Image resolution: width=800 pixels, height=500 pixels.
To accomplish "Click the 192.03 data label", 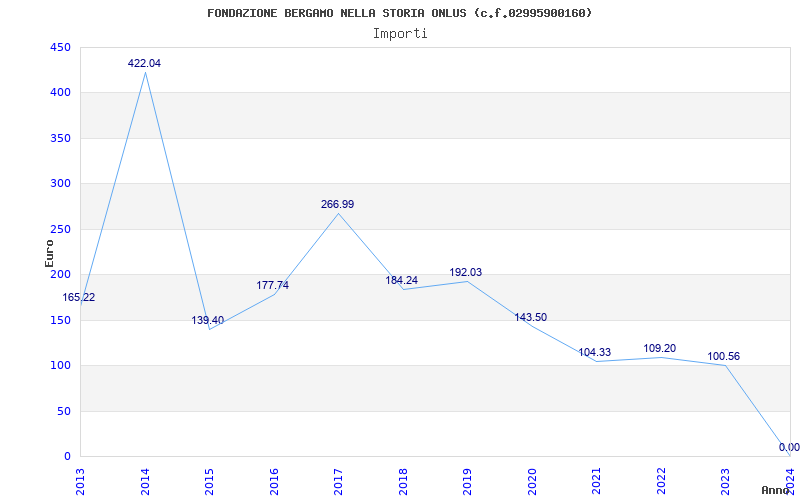I will (466, 272).
